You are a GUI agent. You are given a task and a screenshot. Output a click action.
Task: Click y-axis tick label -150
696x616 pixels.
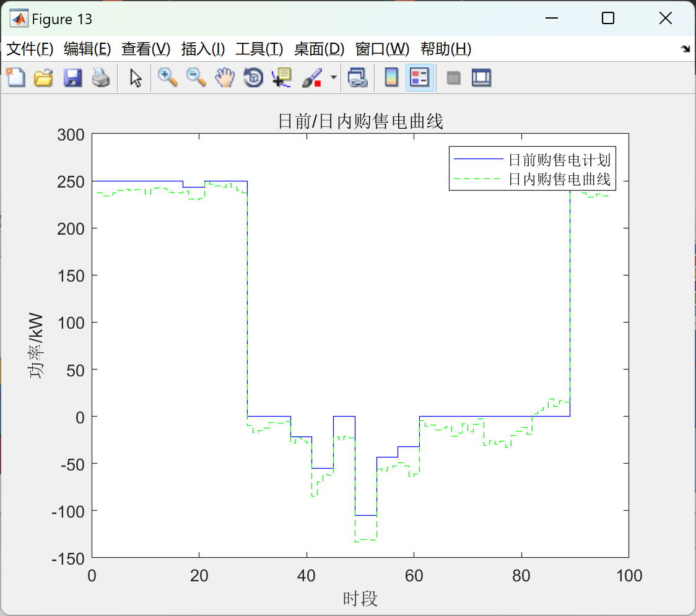click(68, 558)
